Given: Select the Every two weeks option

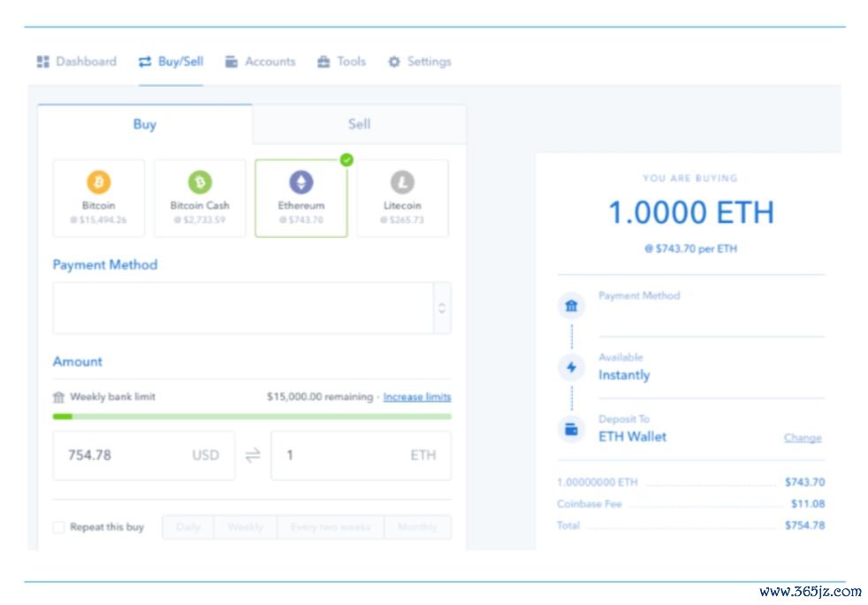Looking at the screenshot, I should pyautogui.click(x=331, y=527).
